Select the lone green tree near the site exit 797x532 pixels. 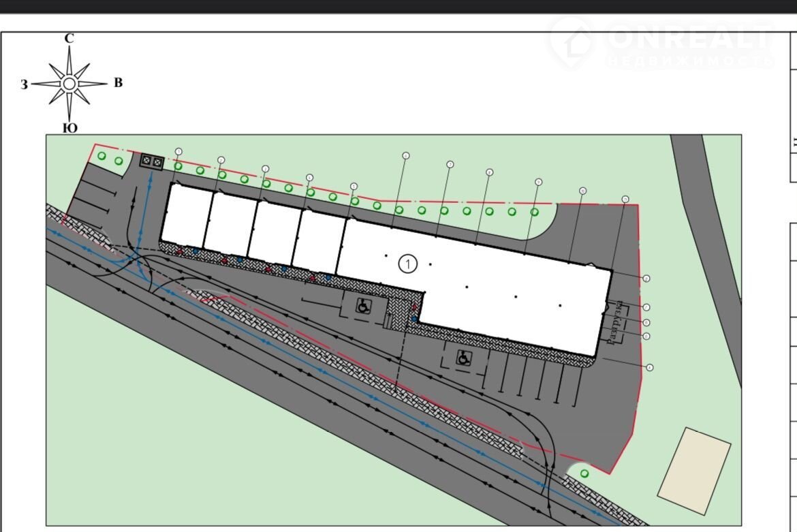[584, 473]
